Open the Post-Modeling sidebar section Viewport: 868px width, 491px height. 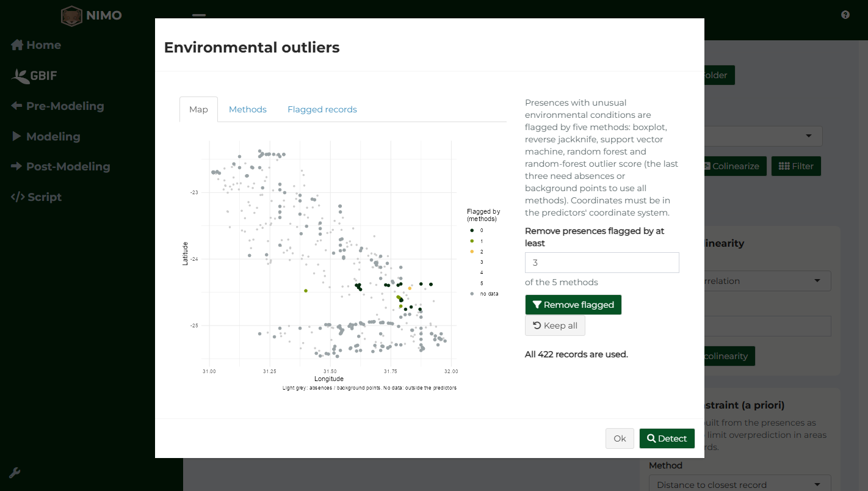click(60, 167)
